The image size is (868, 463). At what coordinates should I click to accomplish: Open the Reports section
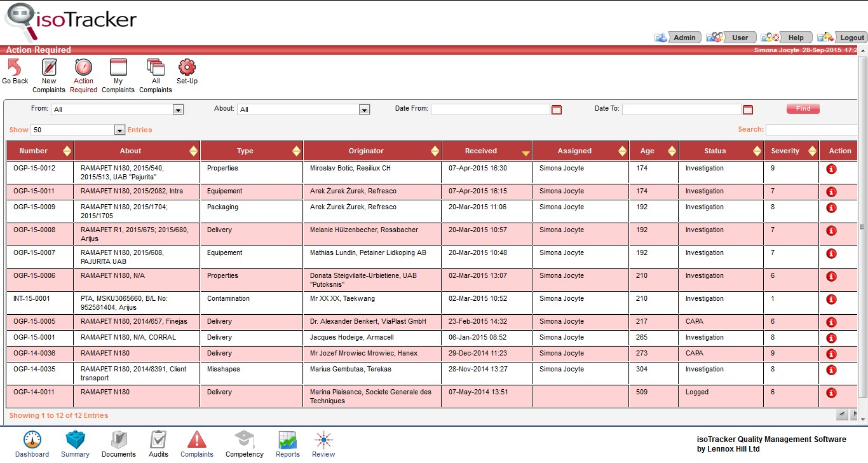tap(287, 442)
